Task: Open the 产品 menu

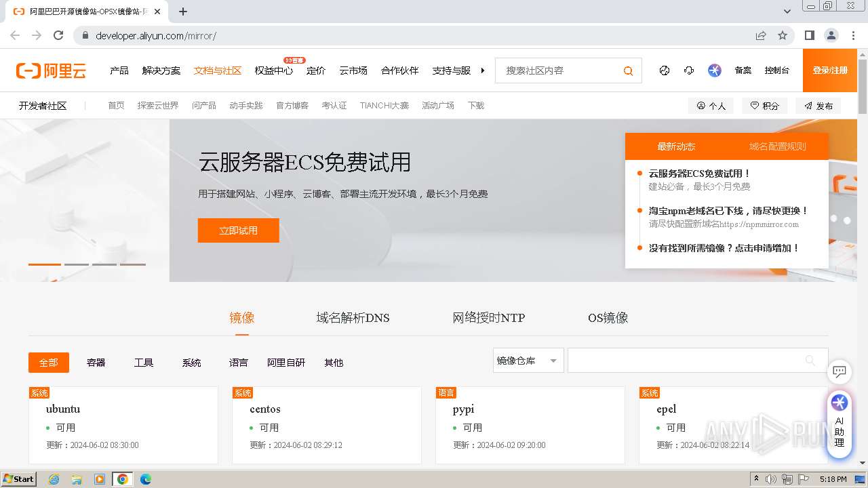Action: click(119, 70)
